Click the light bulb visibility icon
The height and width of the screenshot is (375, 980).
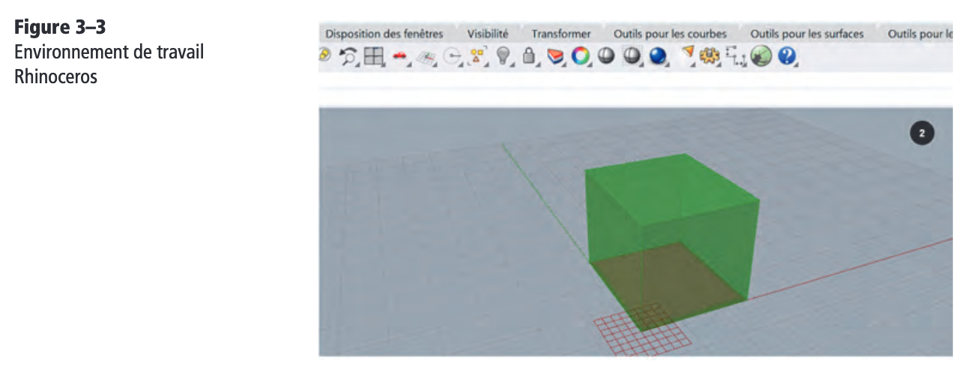[503, 56]
